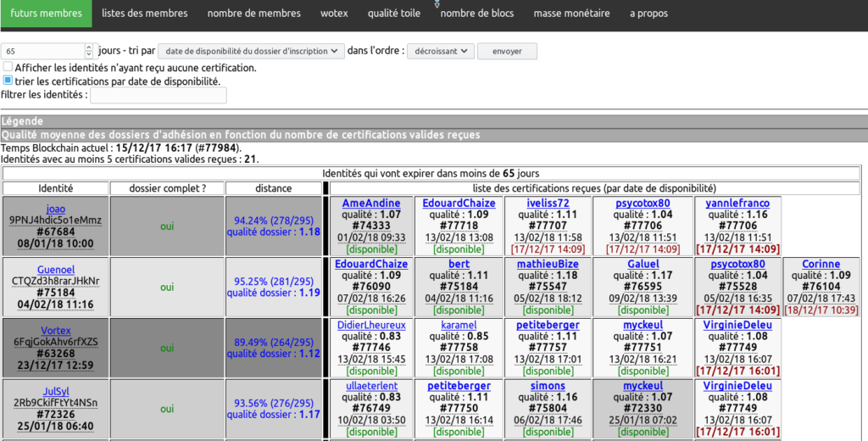The image size is (868, 441).
Task: Open the "Vortex" identity link
Action: (55, 331)
